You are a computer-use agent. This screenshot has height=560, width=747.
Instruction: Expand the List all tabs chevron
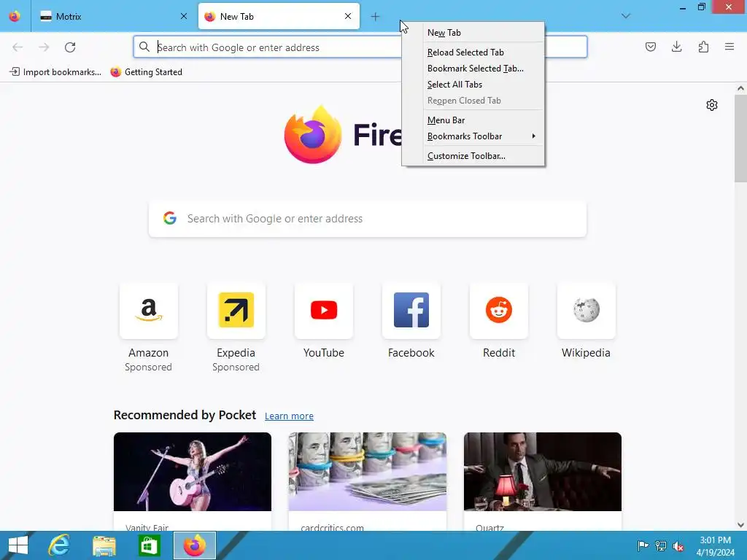(625, 16)
